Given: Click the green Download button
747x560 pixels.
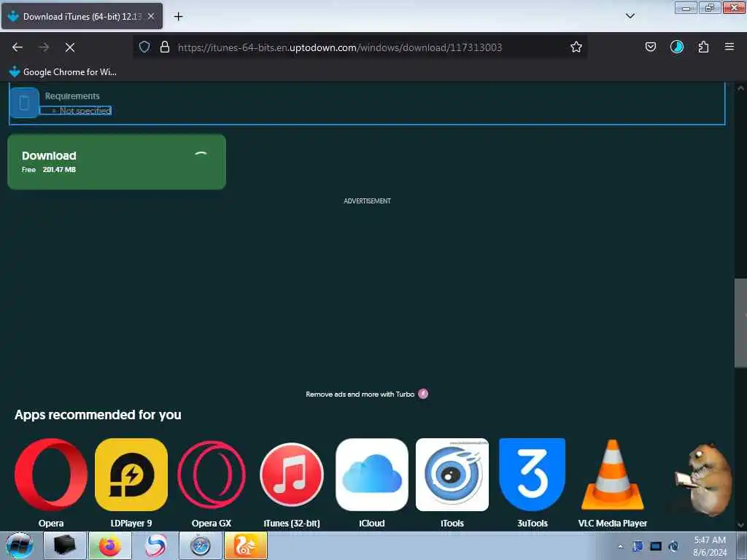Looking at the screenshot, I should click(117, 162).
